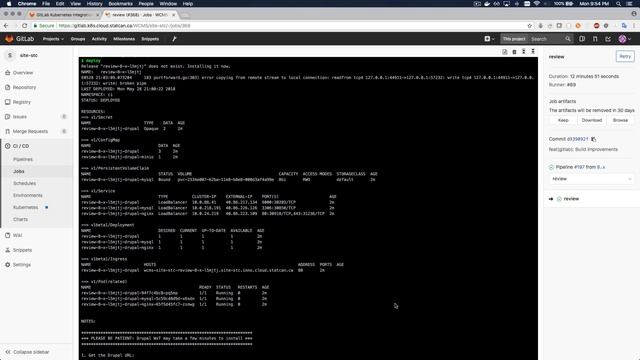Image resolution: width=640 pixels, height=360 pixels.
Task: Select the review (#368) Jobs browser tab
Action: pyautogui.click(x=140, y=15)
